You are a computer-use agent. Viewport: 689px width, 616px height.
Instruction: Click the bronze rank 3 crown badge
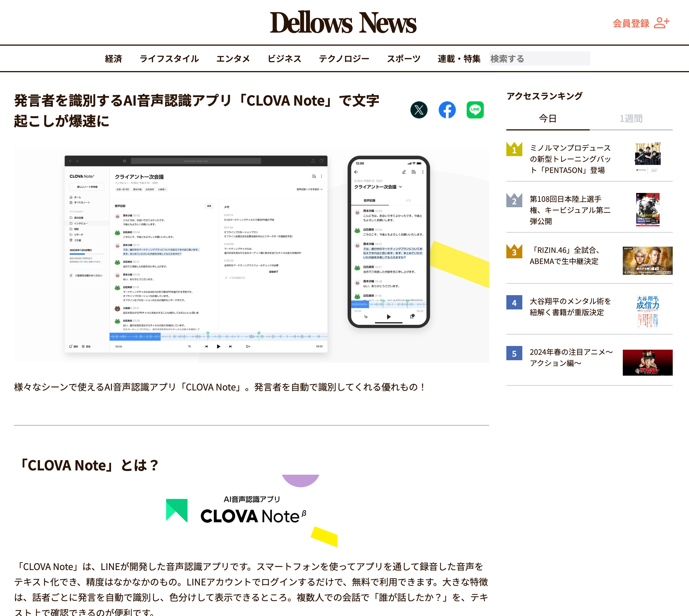(x=514, y=251)
